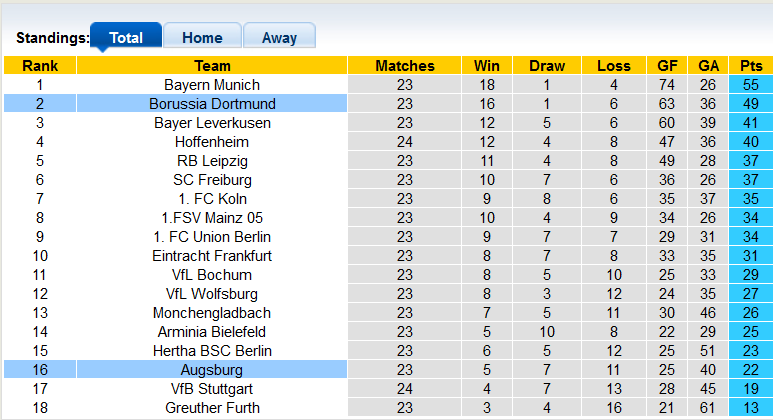The image size is (773, 420).
Task: Switch to the Home standings tab
Action: click(x=202, y=38)
